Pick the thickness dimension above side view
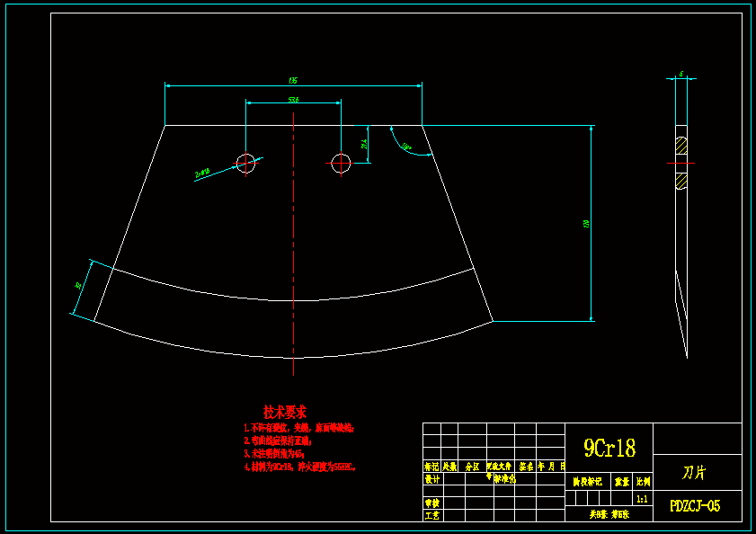Image resolution: width=756 pixels, height=534 pixels. (x=680, y=75)
